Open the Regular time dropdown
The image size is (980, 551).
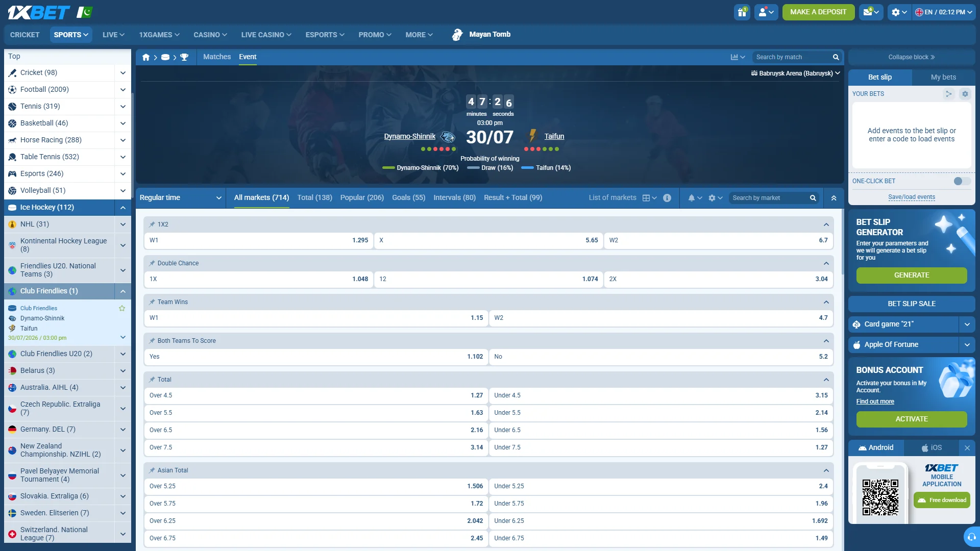coord(181,198)
